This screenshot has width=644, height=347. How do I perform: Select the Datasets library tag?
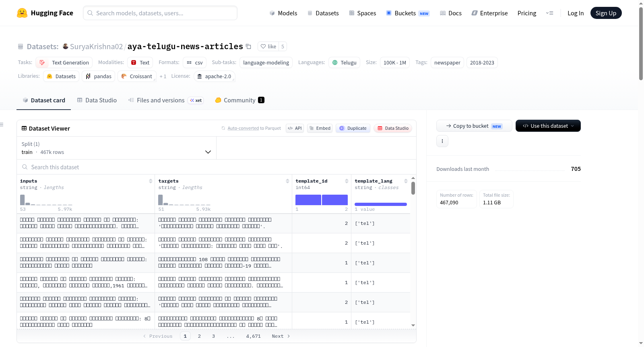point(61,76)
